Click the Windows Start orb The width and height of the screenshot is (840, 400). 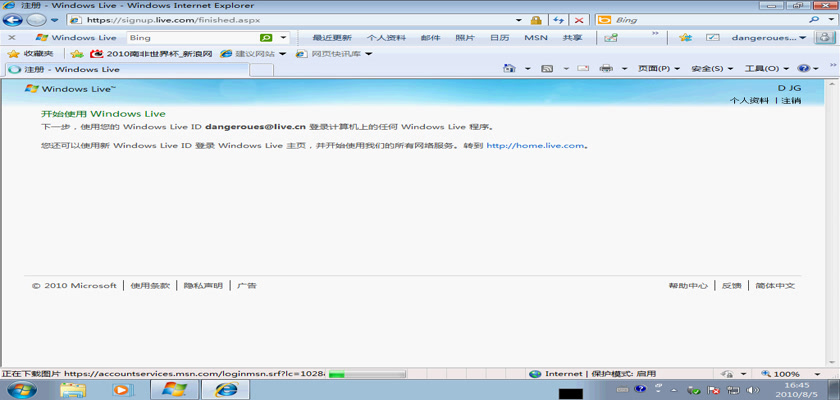tap(21, 389)
